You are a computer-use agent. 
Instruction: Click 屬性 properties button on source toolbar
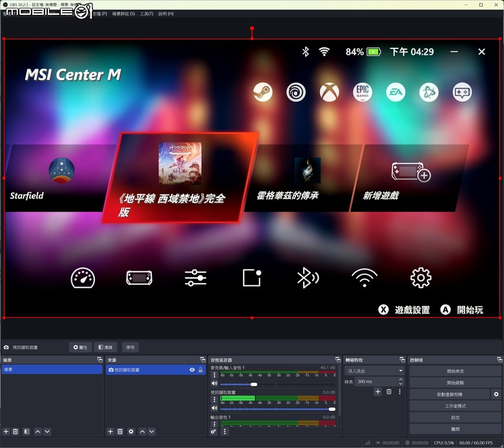click(x=80, y=347)
